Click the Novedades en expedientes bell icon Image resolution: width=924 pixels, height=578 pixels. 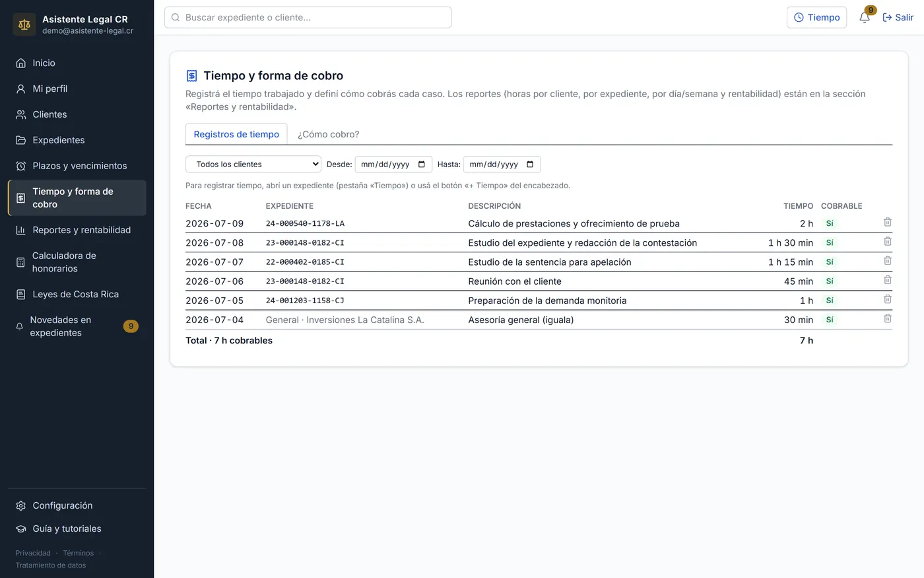pos(20,326)
